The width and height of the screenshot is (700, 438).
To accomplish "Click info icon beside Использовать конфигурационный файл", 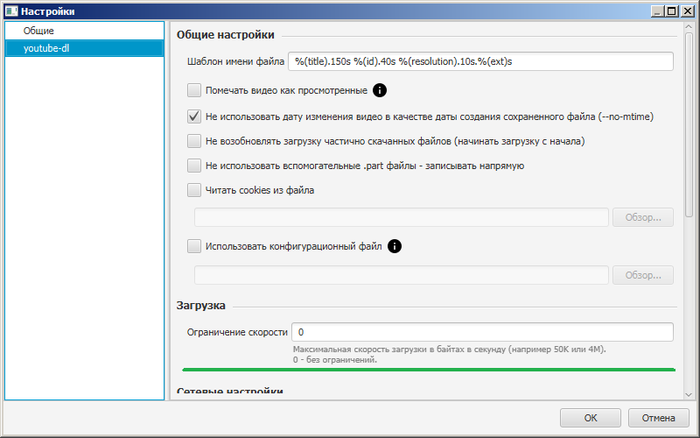I will point(394,246).
